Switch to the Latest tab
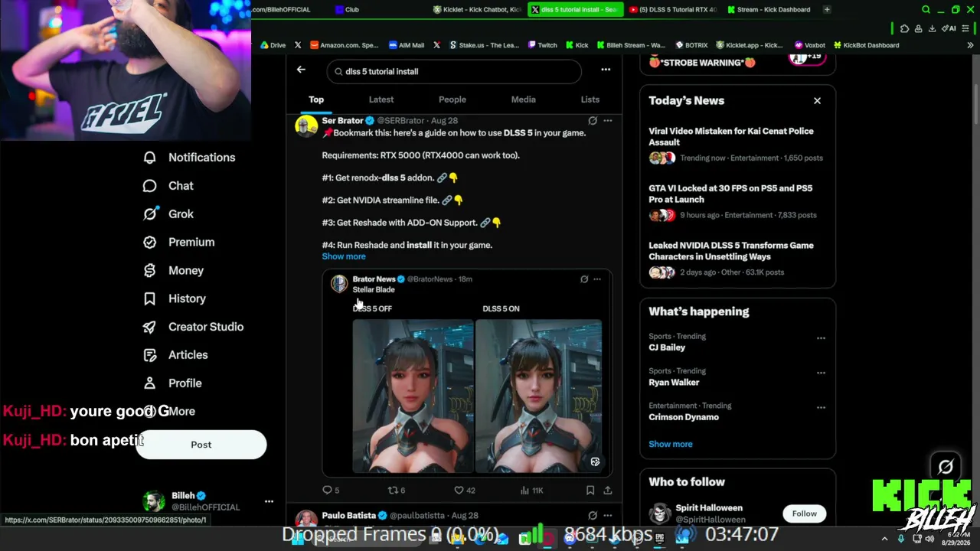The width and height of the screenshot is (980, 551). pyautogui.click(x=381, y=99)
